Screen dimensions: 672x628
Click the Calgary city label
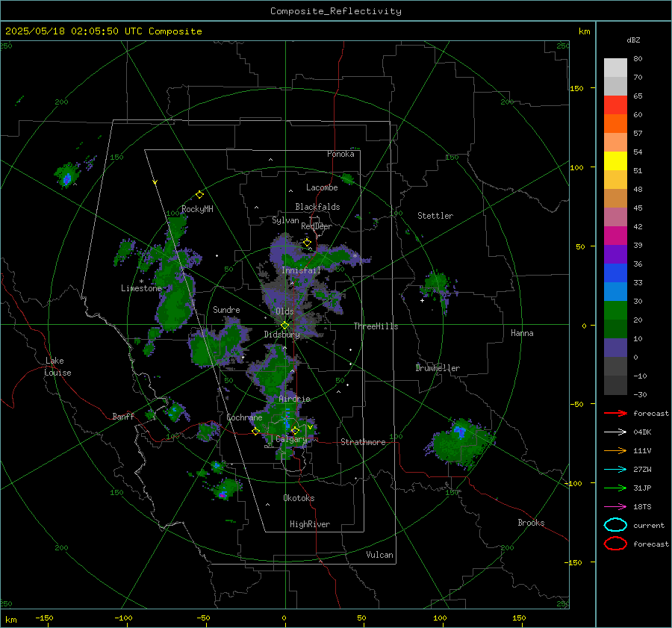(291, 439)
